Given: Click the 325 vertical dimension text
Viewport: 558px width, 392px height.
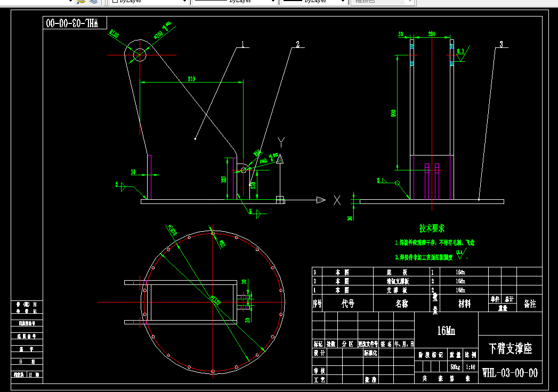Looking at the screenshot, I should [x=223, y=179].
